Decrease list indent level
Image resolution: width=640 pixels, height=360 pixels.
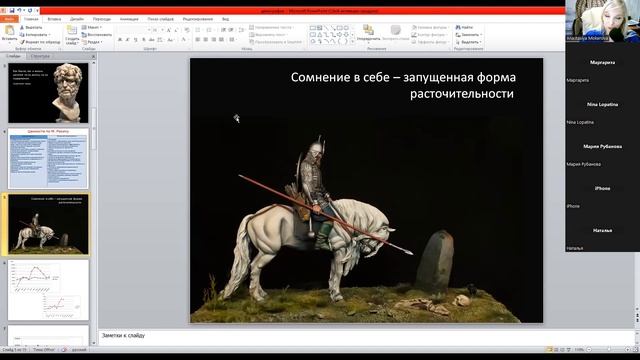tap(223, 30)
